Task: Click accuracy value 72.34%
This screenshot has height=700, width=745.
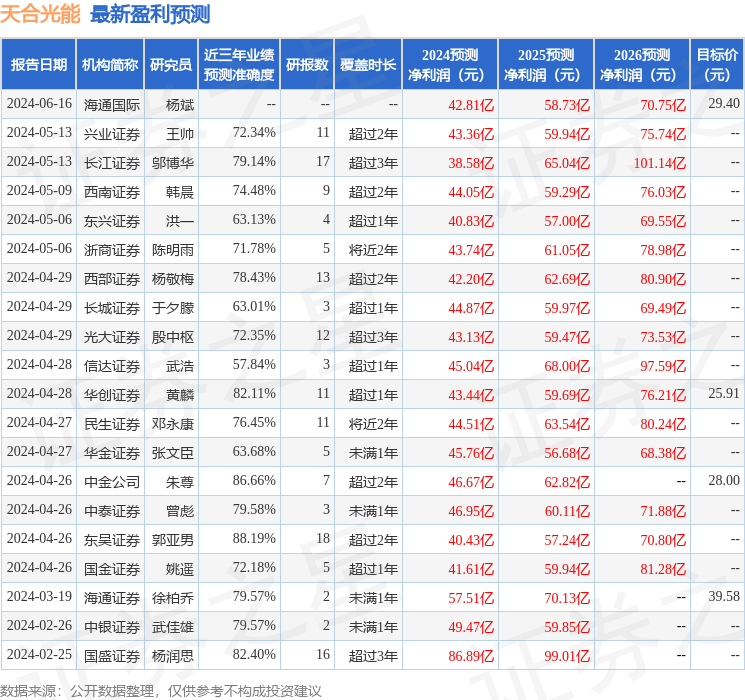Action: pos(254,132)
